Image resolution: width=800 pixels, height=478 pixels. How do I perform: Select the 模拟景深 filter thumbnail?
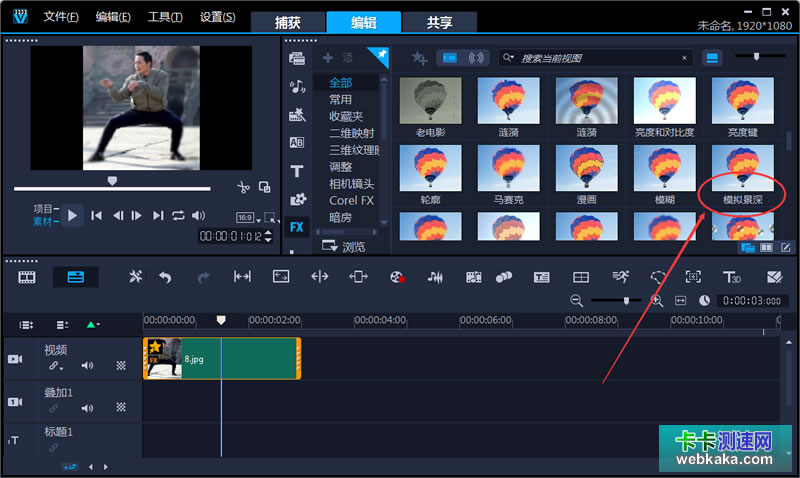click(742, 168)
